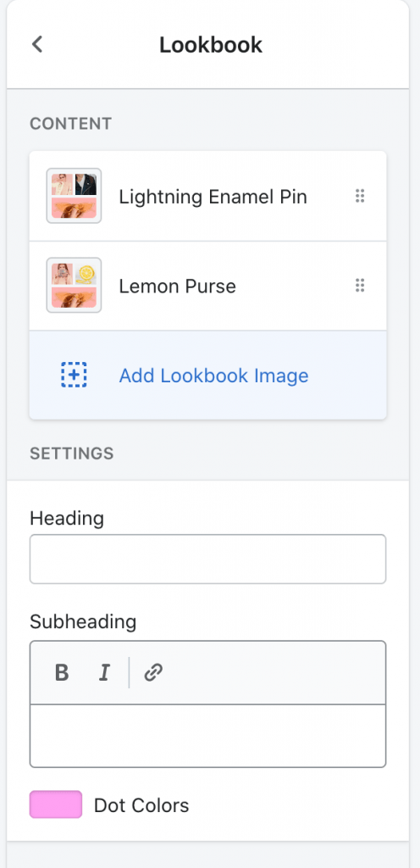Click the Add Lookbook Image link
This screenshot has height=868, width=420.
point(214,376)
